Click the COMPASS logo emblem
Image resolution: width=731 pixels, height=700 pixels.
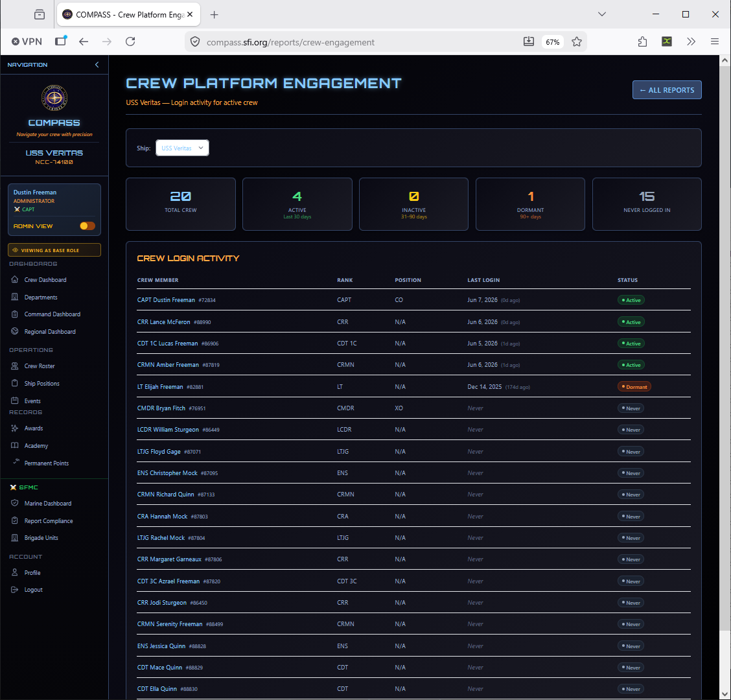[54, 98]
